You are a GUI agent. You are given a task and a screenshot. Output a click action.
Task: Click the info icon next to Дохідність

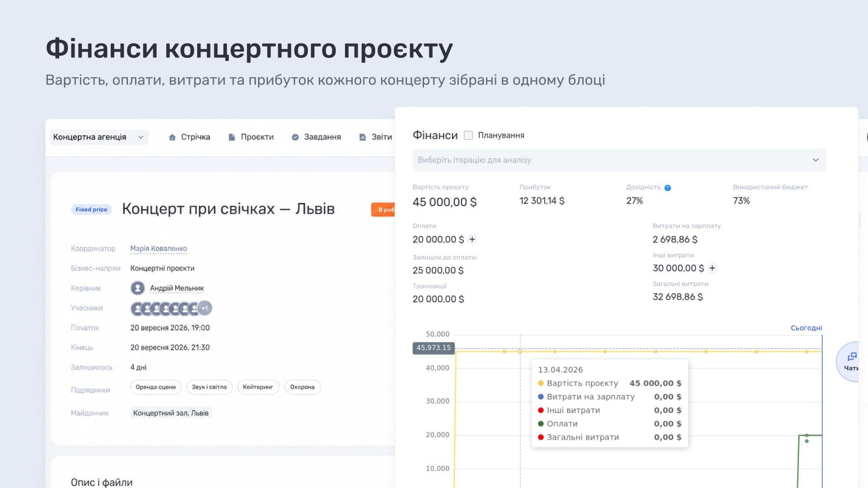[668, 188]
